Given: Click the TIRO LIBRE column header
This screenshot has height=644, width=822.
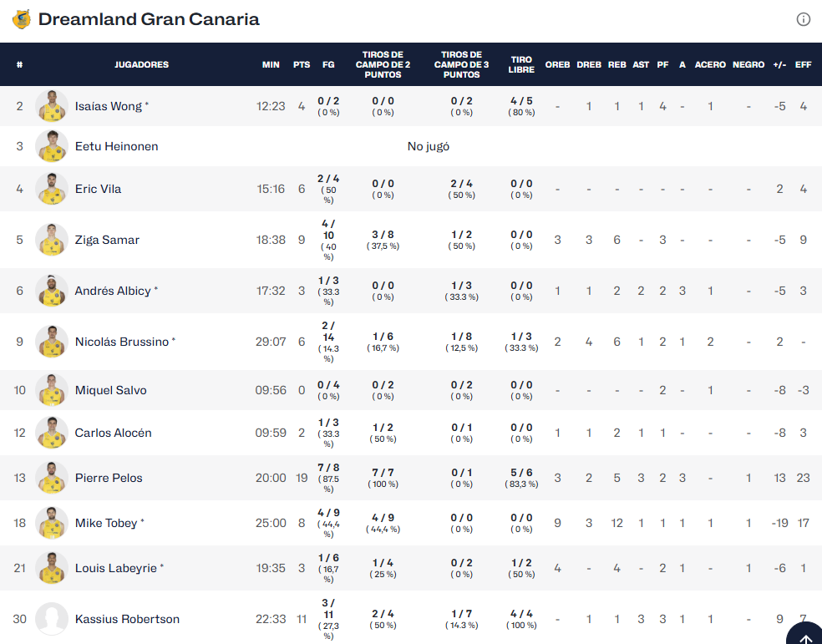Looking at the screenshot, I should pos(521,64).
